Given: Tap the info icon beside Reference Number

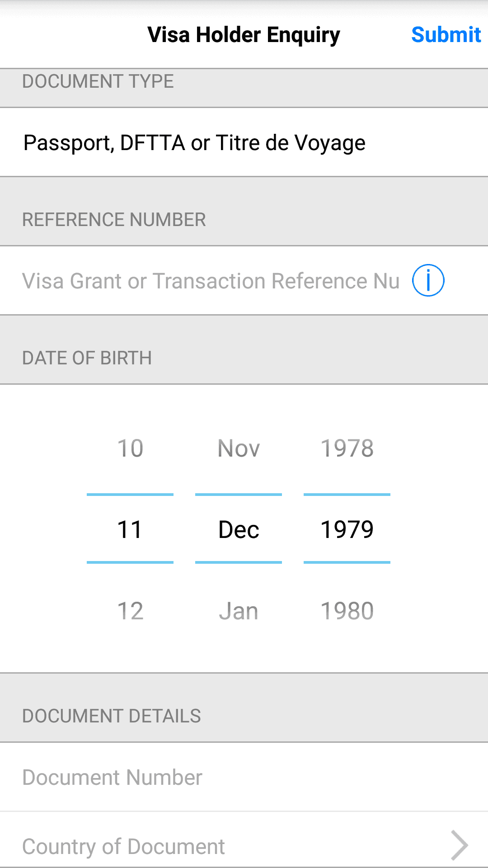Looking at the screenshot, I should 428,280.
